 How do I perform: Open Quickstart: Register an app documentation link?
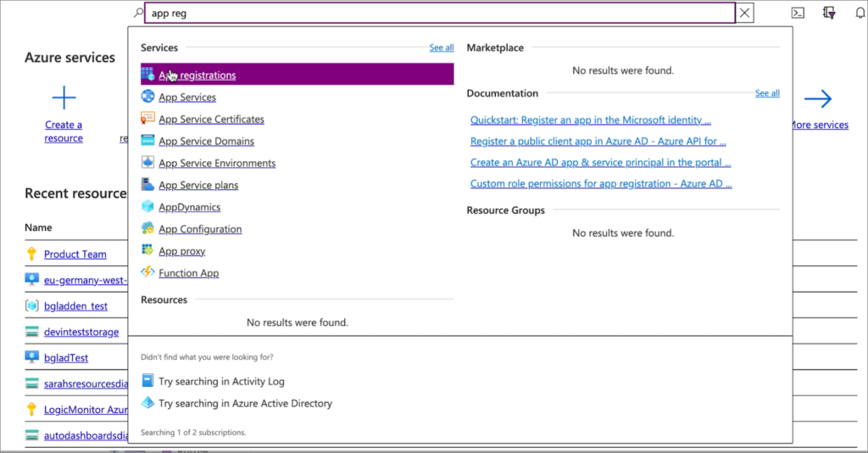click(x=591, y=120)
